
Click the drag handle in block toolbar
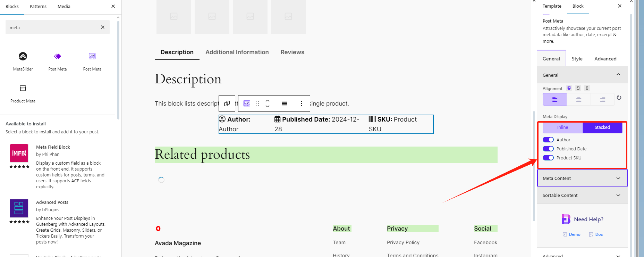coord(257,103)
